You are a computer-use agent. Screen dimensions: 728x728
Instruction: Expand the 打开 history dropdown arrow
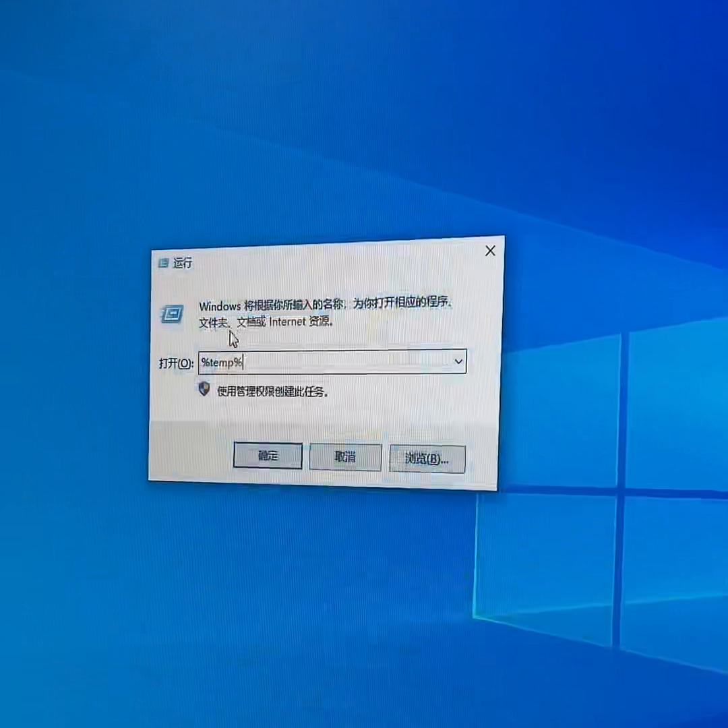[x=458, y=362]
